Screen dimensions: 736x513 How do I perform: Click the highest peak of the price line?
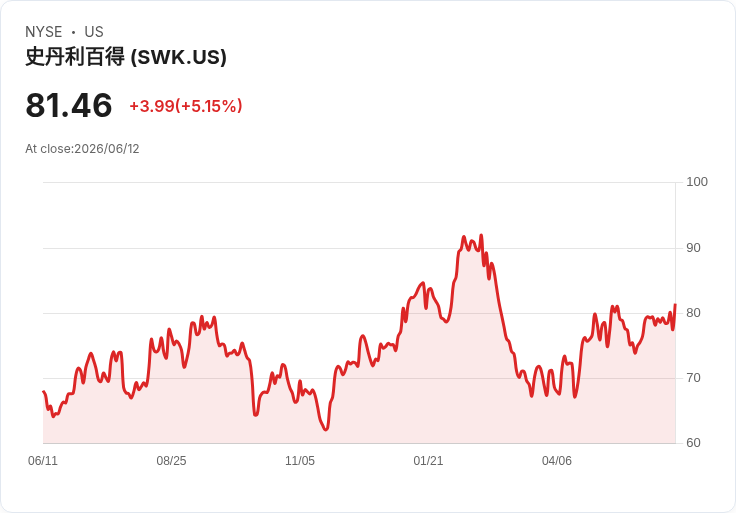click(481, 236)
